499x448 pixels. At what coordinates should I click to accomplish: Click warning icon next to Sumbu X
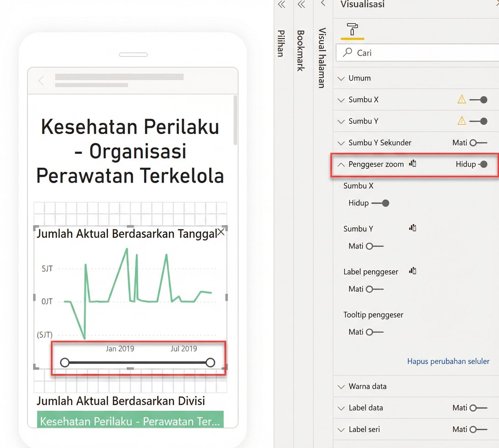click(x=461, y=99)
